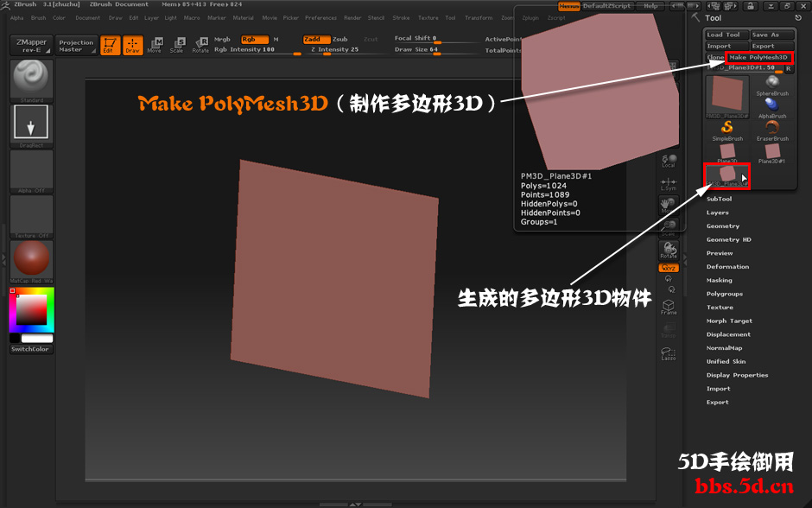Viewport: 812px width, 508px height.
Task: Expand the Morph Target subpalette
Action: coord(729,321)
